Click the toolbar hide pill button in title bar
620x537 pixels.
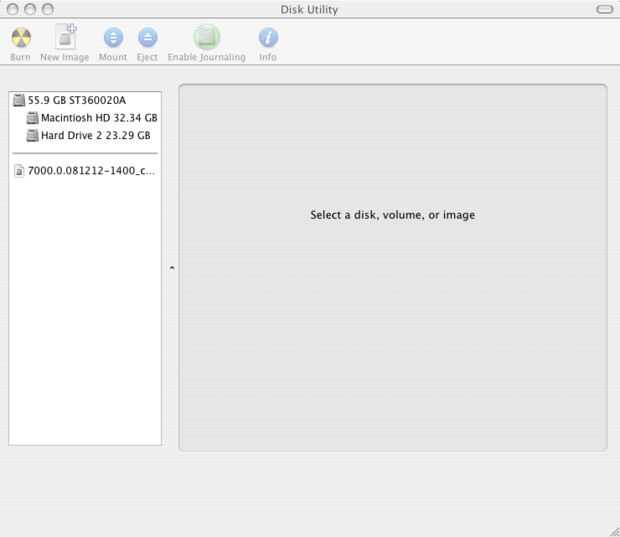coord(604,9)
